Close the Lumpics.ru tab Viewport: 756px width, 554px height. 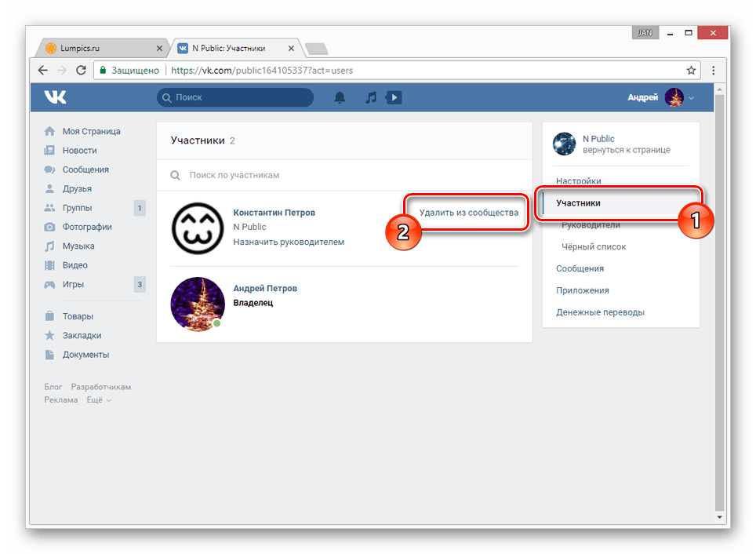pyautogui.click(x=159, y=48)
